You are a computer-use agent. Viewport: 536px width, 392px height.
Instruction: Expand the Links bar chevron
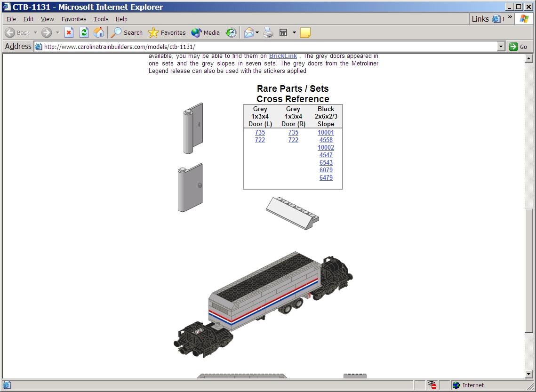(510, 17)
